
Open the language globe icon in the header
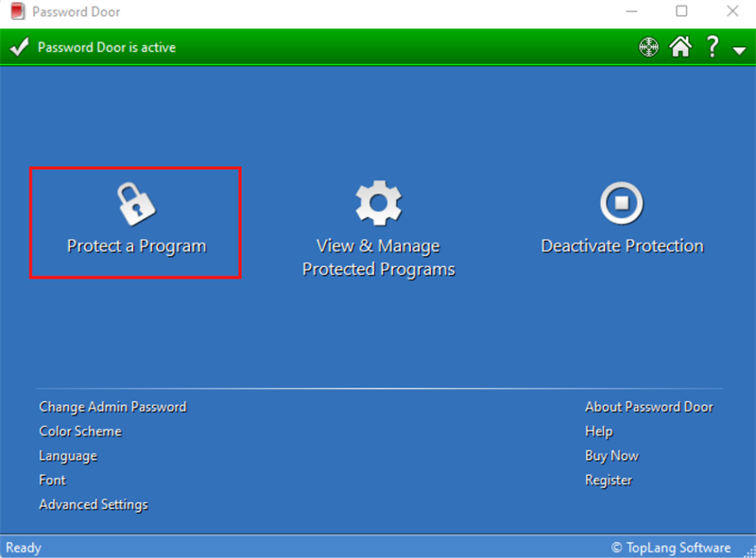647,46
